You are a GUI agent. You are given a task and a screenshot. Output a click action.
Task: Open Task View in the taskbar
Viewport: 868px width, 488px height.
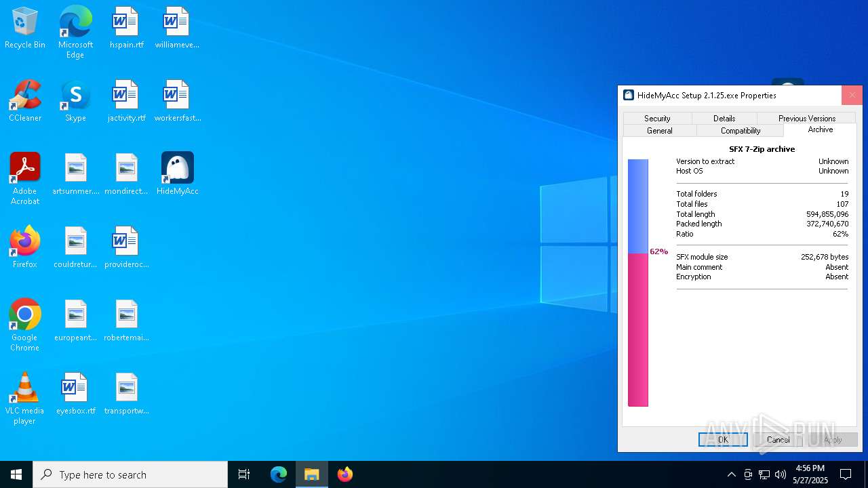(x=244, y=474)
